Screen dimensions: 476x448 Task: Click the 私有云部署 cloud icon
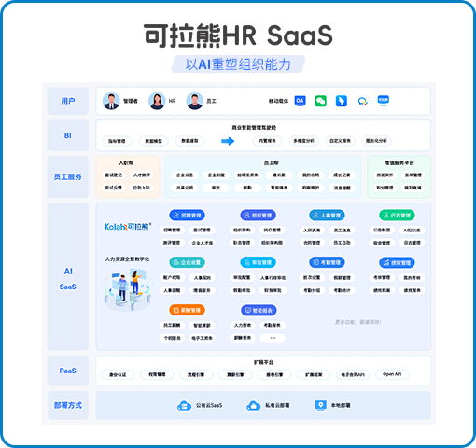(x=253, y=406)
